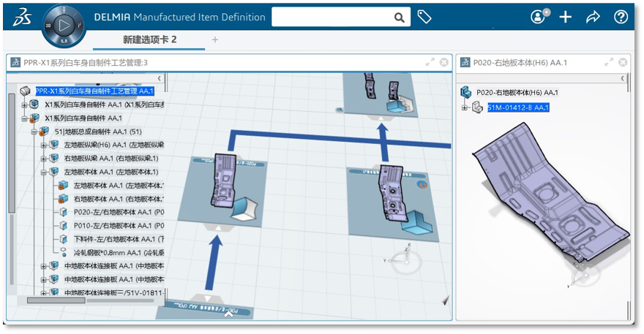Select right floor panel tile with blue block
This screenshot has height=334, width=644.
pyautogui.click(x=392, y=203)
